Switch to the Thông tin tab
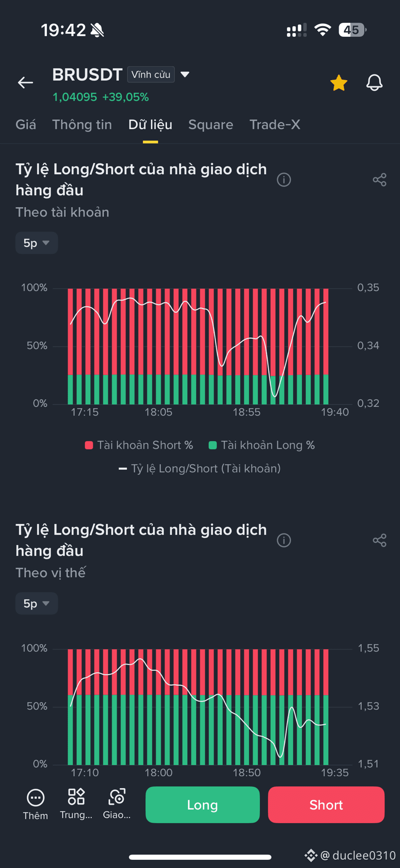The width and height of the screenshot is (400, 868). [82, 125]
